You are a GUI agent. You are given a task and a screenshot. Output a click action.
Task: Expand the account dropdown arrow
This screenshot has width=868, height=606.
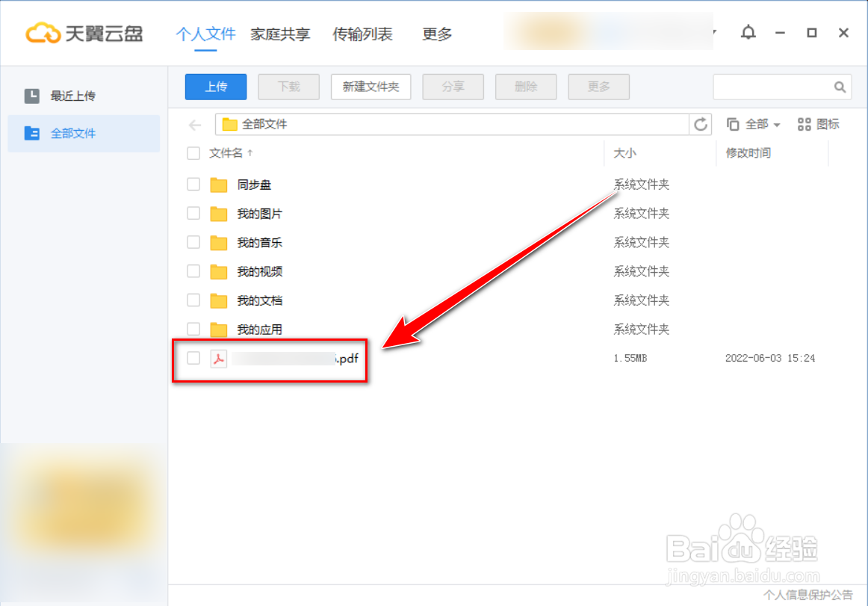715,32
